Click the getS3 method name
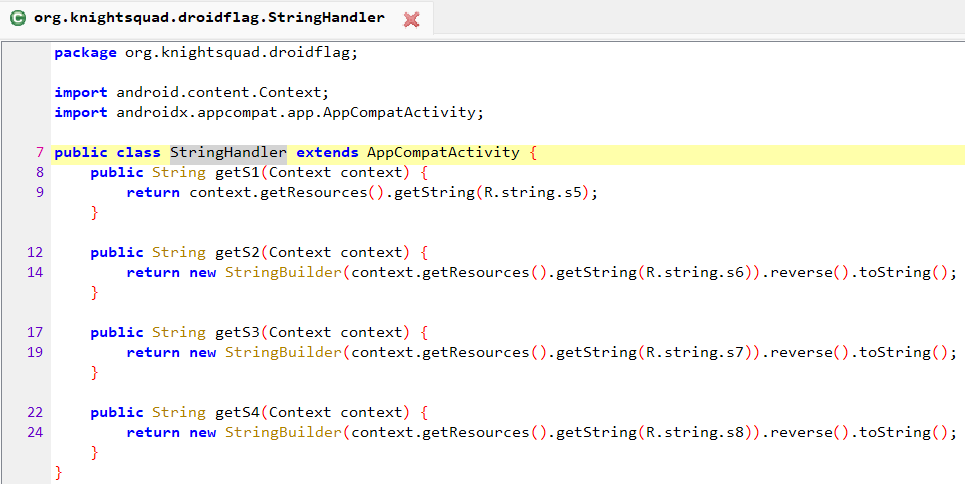 point(238,333)
